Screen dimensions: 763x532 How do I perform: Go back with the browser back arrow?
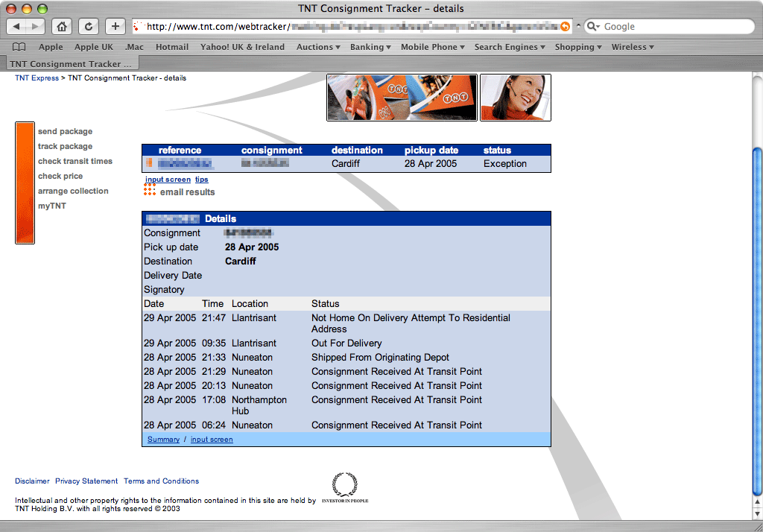16,26
